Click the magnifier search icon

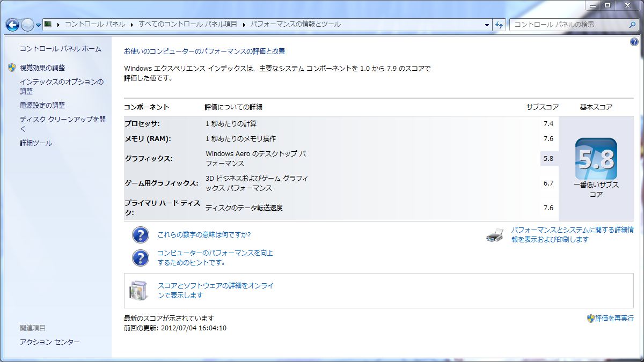[632, 25]
